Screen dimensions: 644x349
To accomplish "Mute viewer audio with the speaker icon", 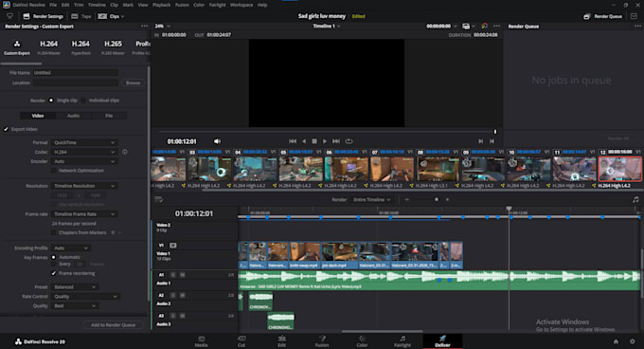I will 217,141.
